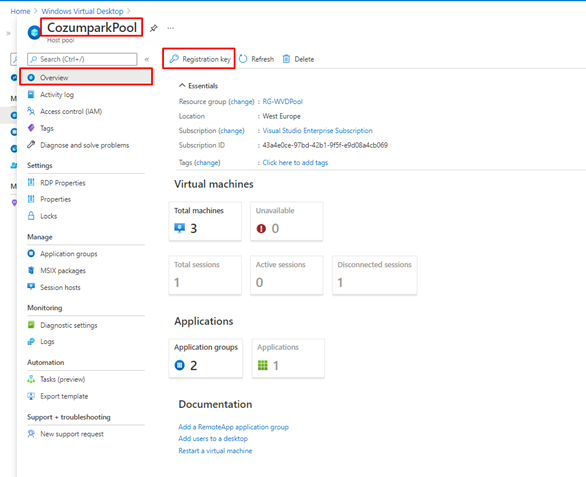This screenshot has width=586, height=477.
Task: Change the subscription link
Action: [231, 130]
